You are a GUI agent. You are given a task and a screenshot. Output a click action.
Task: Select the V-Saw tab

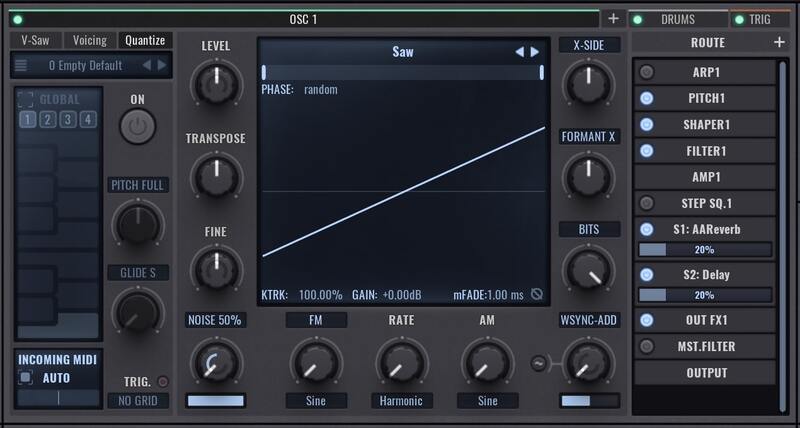point(35,40)
